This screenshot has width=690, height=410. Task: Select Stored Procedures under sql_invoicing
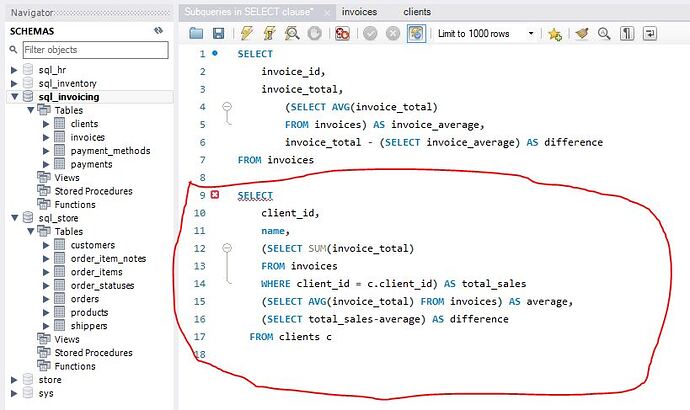point(93,191)
